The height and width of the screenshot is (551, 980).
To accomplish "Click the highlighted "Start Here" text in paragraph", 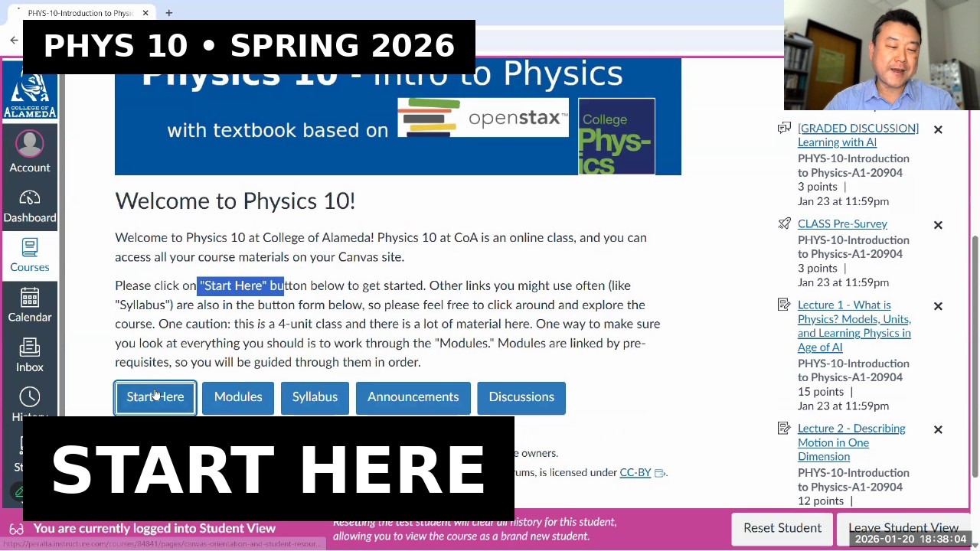I will pyautogui.click(x=240, y=285).
